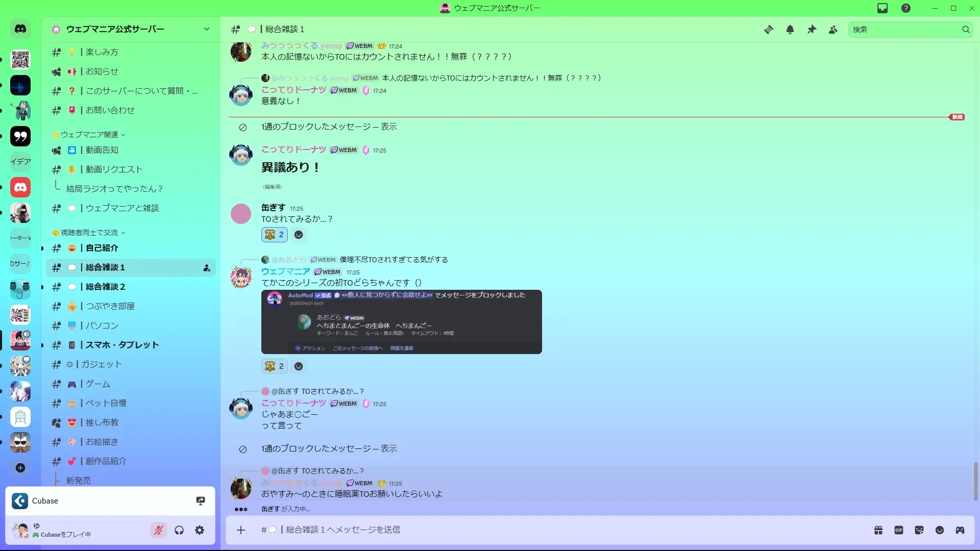This screenshot has height=551, width=980.
Task: Open the パソコン channel
Action: [131, 325]
